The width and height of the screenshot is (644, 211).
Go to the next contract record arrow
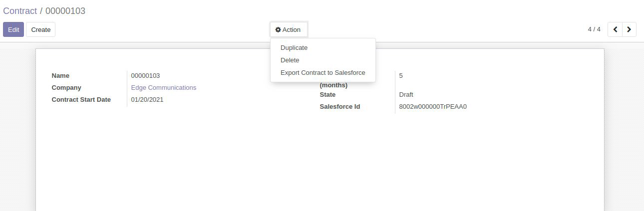click(629, 29)
